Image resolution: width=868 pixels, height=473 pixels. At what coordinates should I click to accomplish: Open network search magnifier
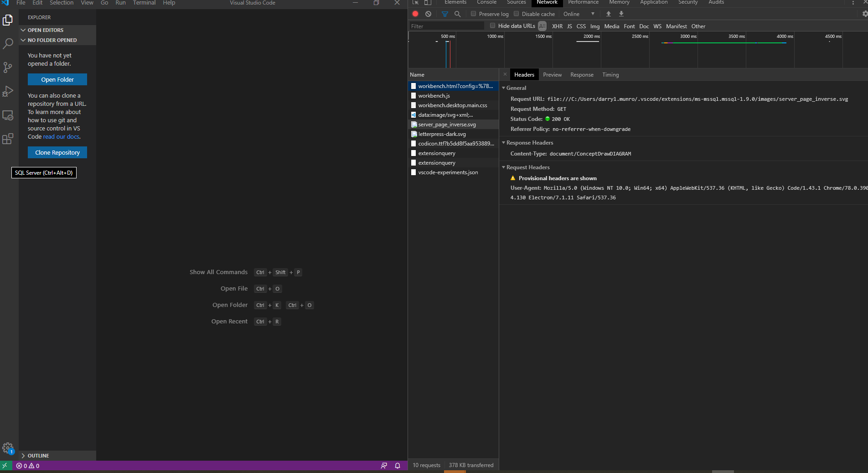click(457, 14)
